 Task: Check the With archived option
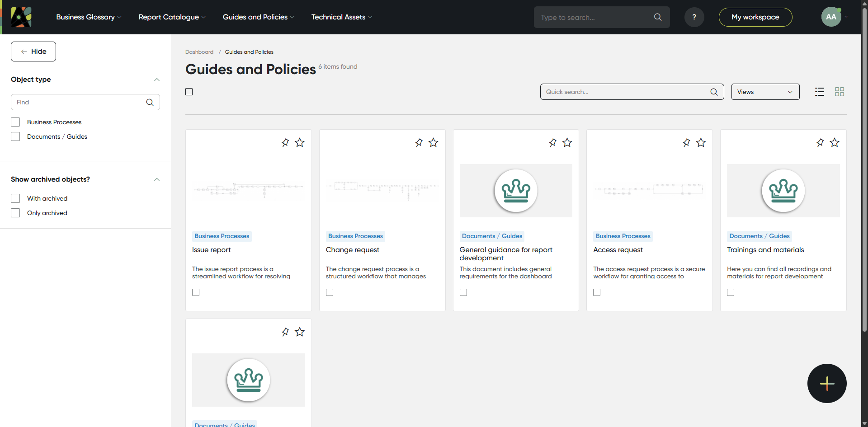pyautogui.click(x=16, y=198)
